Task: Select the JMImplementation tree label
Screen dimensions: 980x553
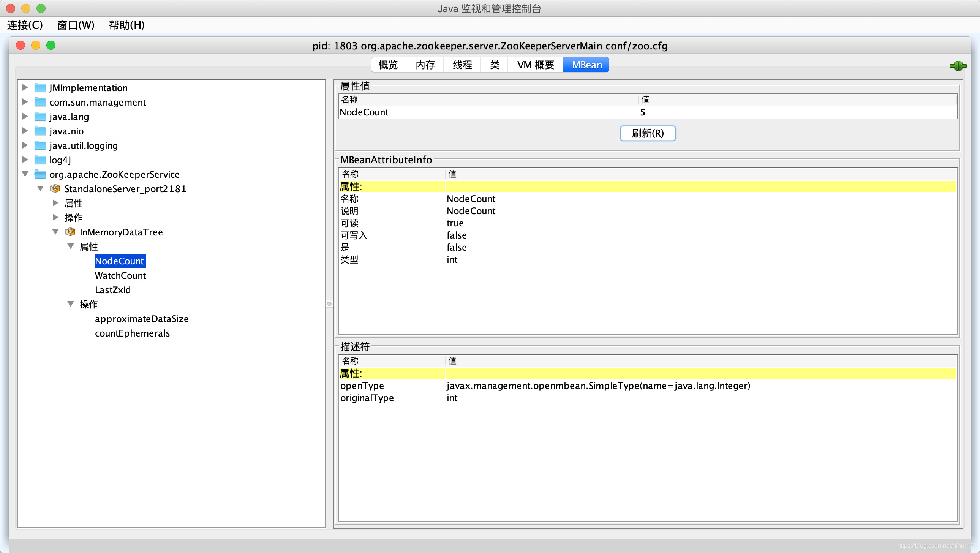Action: pos(88,88)
